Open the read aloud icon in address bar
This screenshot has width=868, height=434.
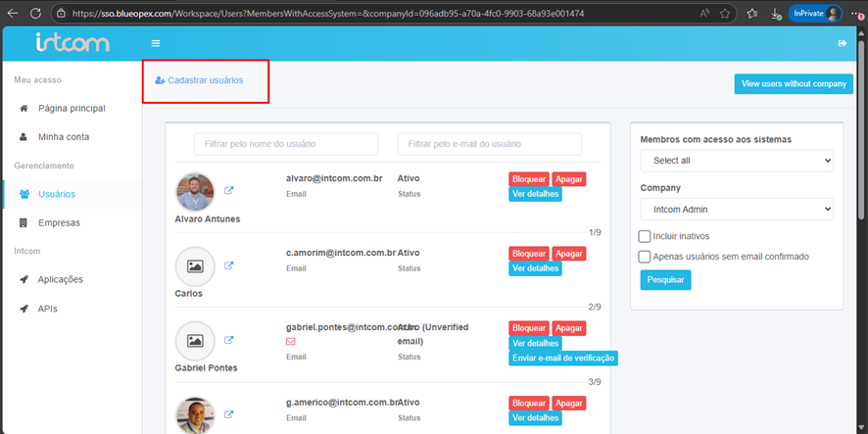pyautogui.click(x=704, y=14)
